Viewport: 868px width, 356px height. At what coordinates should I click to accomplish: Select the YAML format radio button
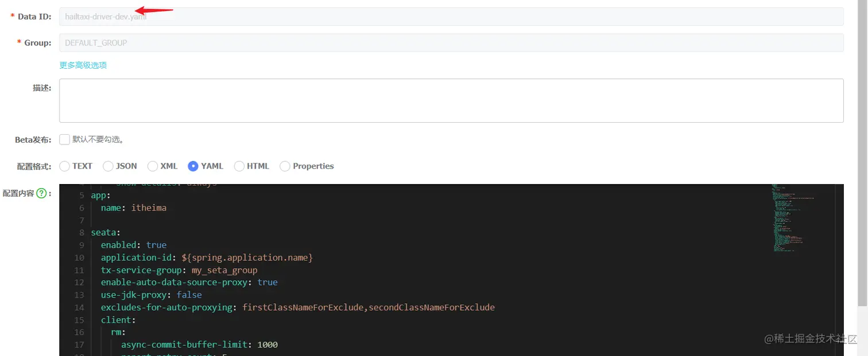click(193, 166)
